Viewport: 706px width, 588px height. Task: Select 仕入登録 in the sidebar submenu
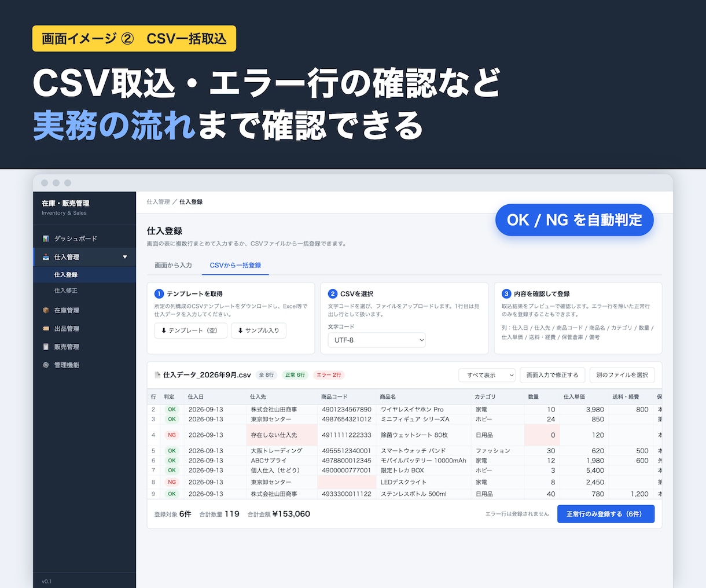(x=84, y=275)
